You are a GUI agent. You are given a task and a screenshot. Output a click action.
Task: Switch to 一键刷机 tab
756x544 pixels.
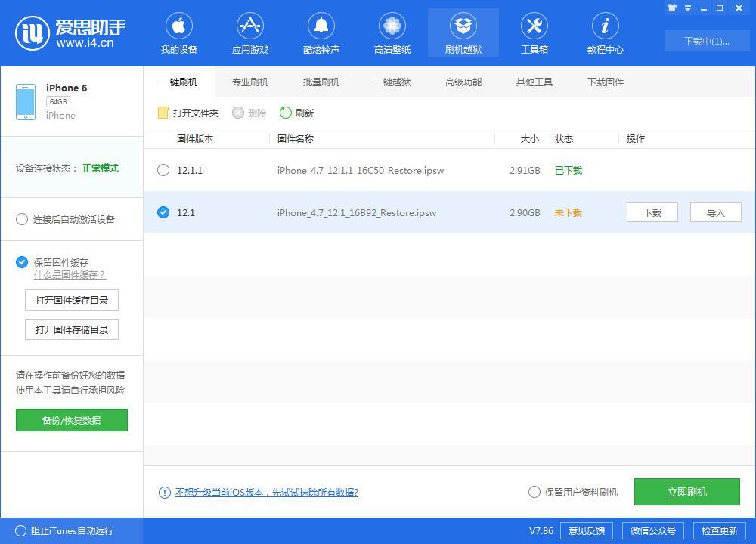point(179,82)
